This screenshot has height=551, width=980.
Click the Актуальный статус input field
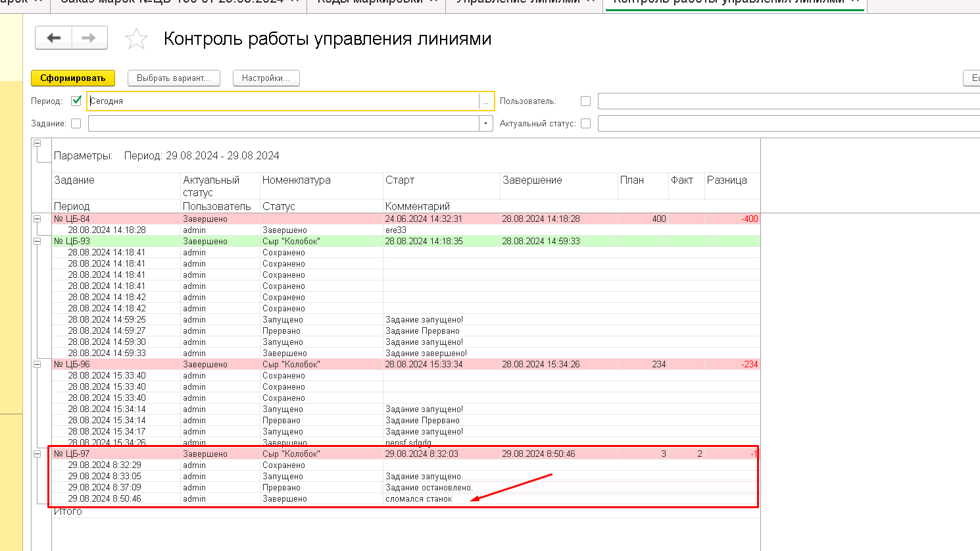[x=789, y=123]
